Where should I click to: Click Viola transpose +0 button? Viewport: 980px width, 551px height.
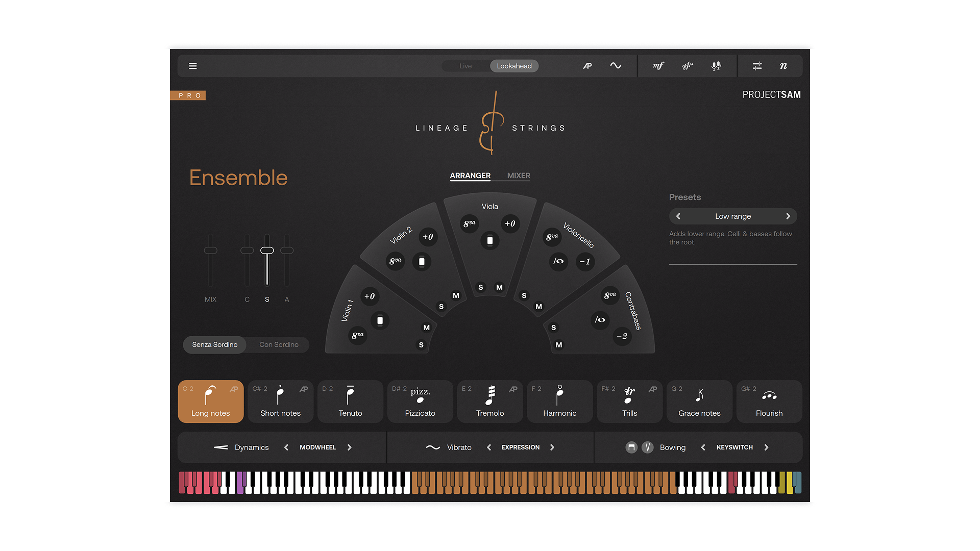tap(510, 223)
